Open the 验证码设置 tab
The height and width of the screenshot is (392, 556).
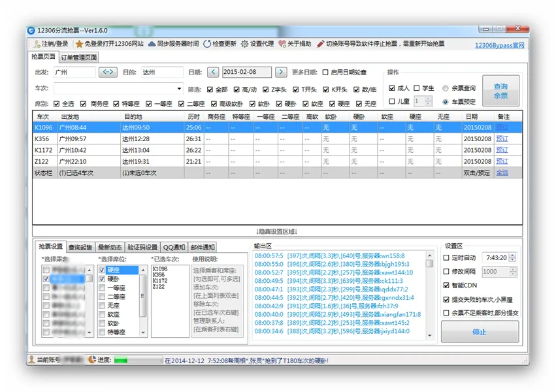click(142, 248)
